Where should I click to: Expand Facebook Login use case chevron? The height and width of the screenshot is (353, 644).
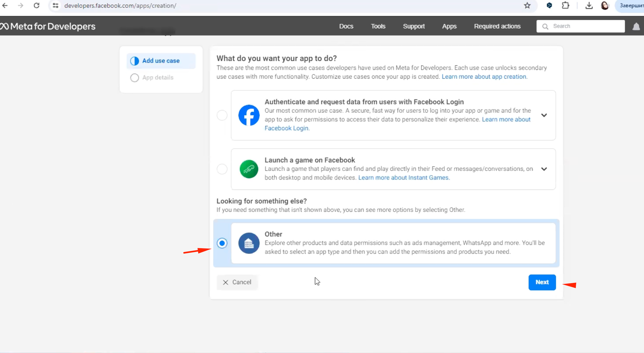[544, 115]
